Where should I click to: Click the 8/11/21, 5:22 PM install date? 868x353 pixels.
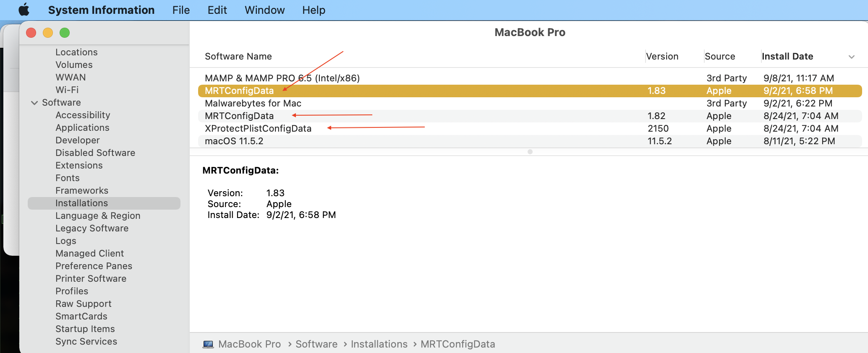799,141
